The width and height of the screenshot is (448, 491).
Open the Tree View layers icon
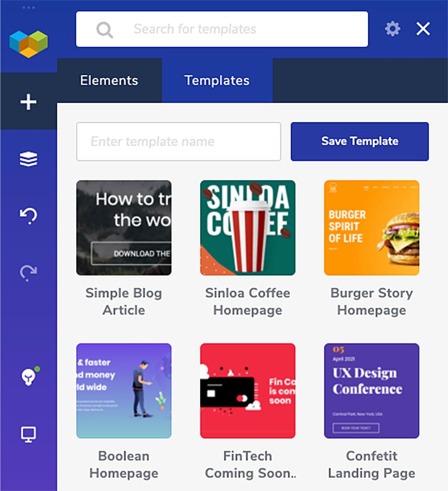(28, 159)
